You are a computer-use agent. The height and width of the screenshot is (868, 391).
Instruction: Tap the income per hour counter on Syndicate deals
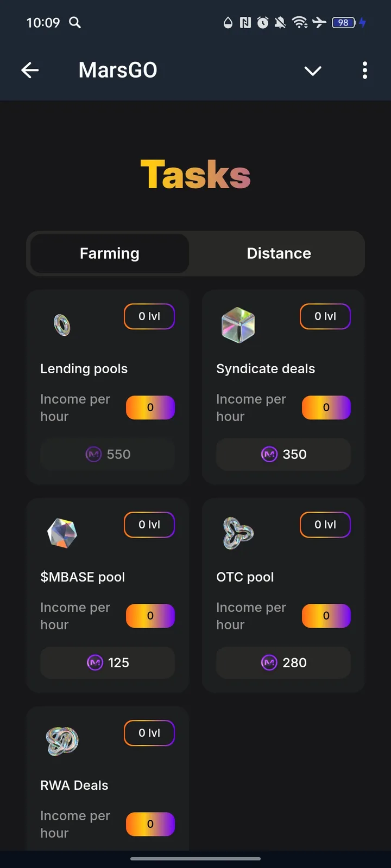(x=326, y=407)
